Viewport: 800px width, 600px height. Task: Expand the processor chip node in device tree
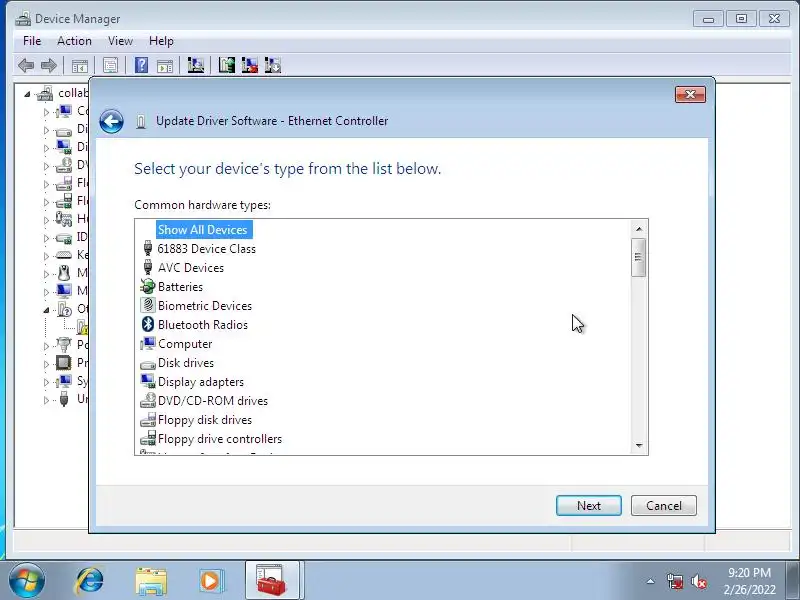pos(46,364)
